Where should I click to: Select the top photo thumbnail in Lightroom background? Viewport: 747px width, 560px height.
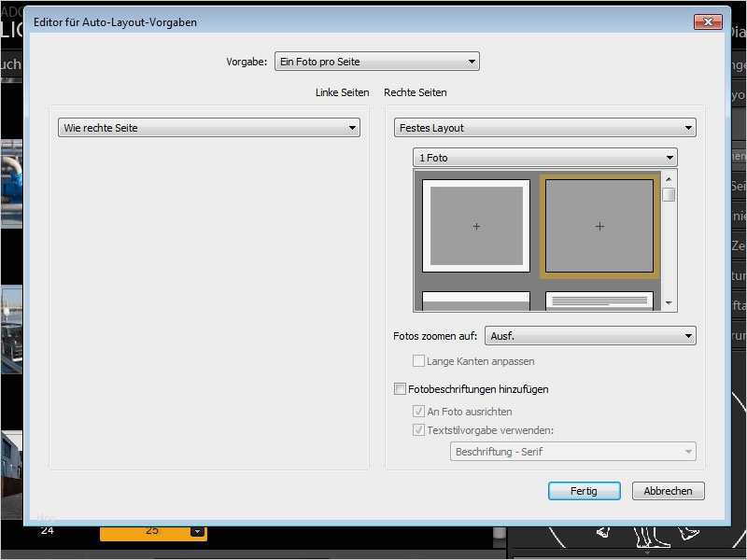tap(11, 184)
